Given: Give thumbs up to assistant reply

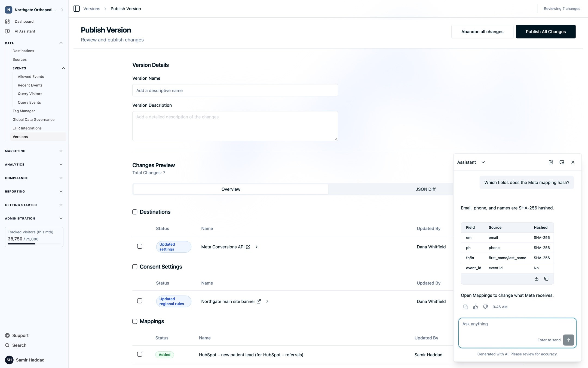Looking at the screenshot, I should pos(476,307).
